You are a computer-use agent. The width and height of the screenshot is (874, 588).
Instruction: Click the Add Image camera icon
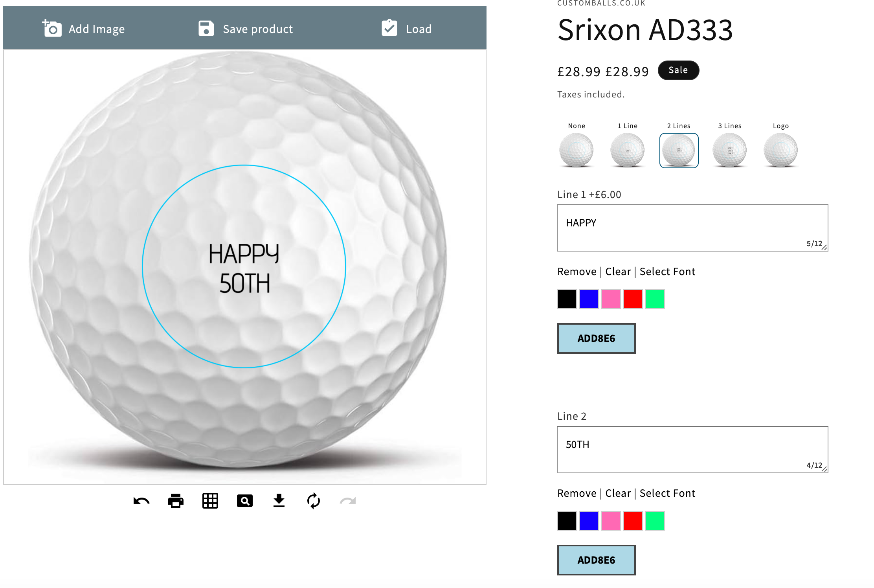tap(52, 28)
